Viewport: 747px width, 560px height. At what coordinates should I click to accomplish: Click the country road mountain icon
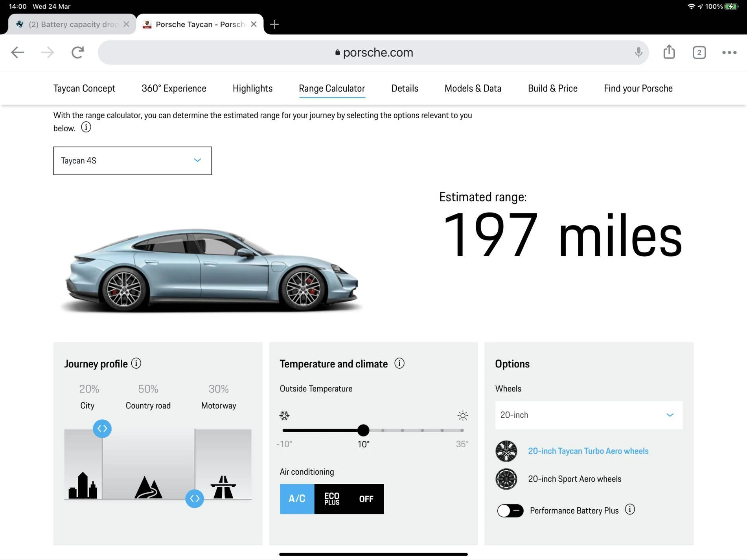(148, 487)
